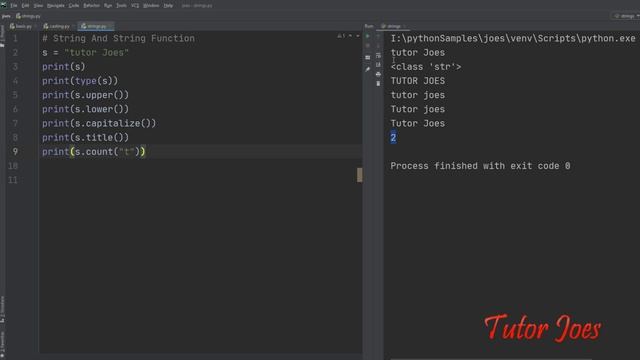The height and width of the screenshot is (360, 640).
Task: Go to next highlighted problem arrow
Action: pos(358,36)
